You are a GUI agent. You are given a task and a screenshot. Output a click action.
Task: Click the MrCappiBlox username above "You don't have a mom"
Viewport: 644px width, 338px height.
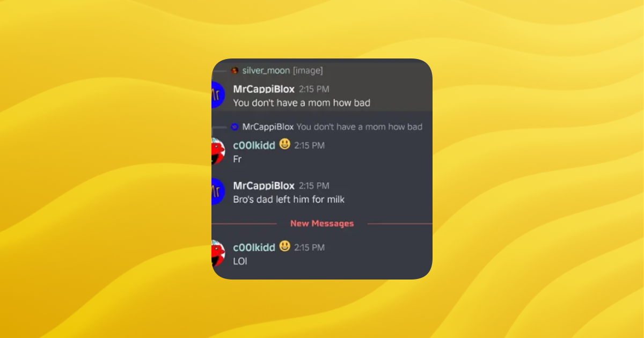pos(264,89)
